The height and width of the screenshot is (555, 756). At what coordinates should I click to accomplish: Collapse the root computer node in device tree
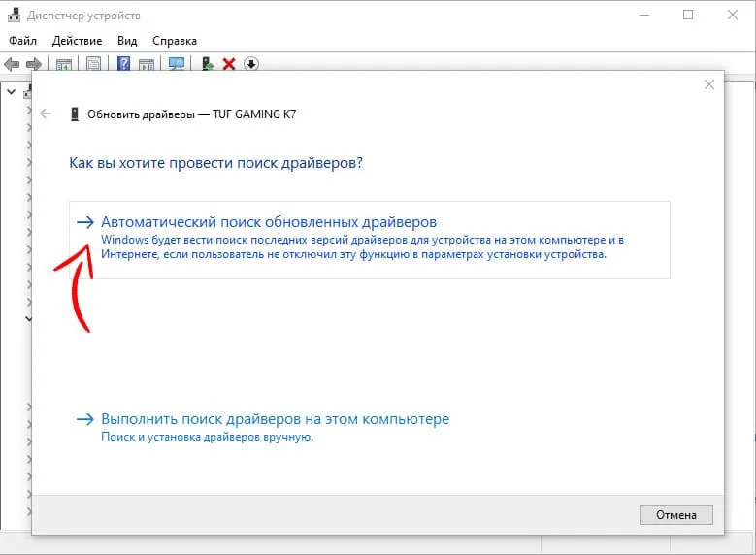[x=11, y=92]
